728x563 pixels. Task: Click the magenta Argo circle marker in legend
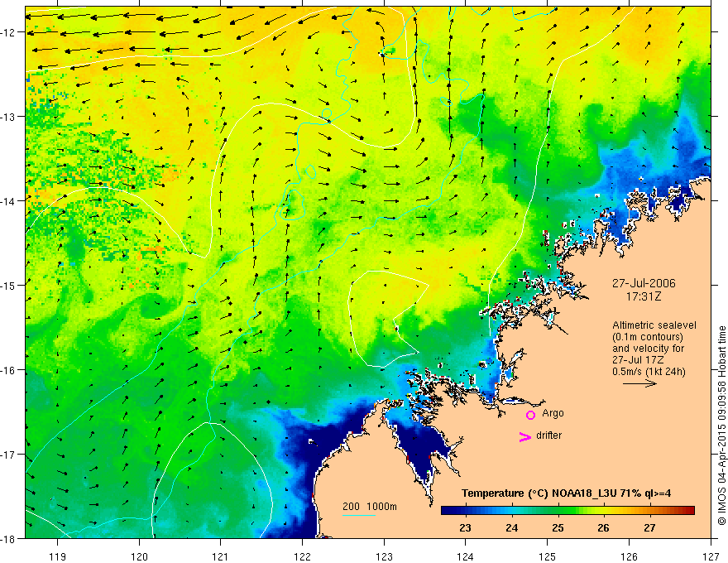coord(530,415)
